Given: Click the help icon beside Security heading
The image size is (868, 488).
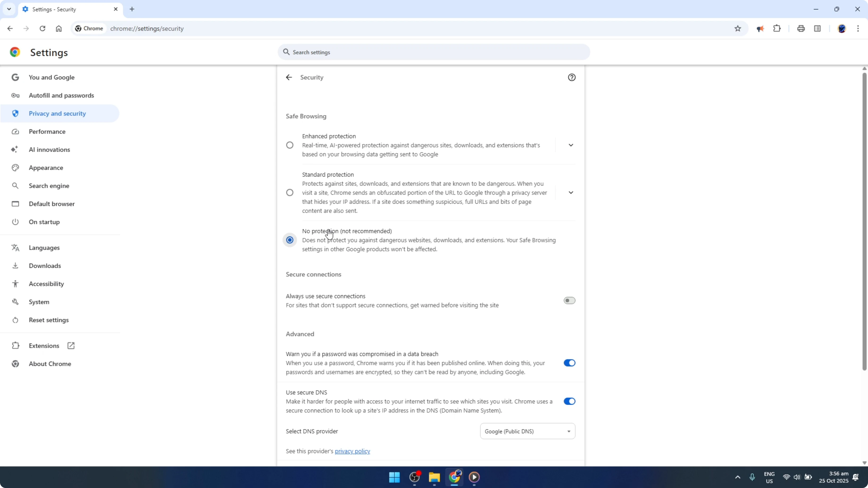Looking at the screenshot, I should [x=572, y=77].
